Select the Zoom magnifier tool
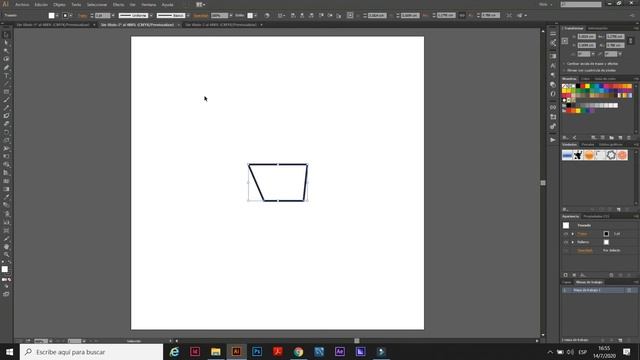 coord(6,255)
